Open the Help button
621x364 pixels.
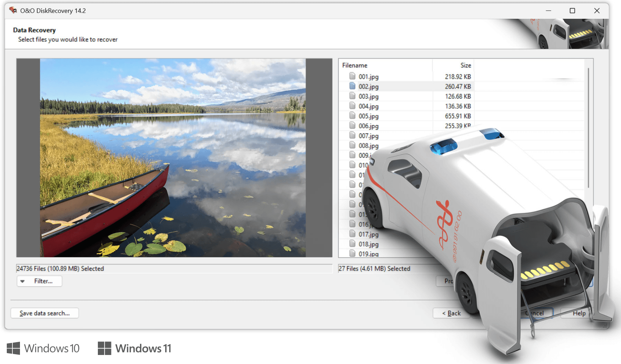(579, 313)
